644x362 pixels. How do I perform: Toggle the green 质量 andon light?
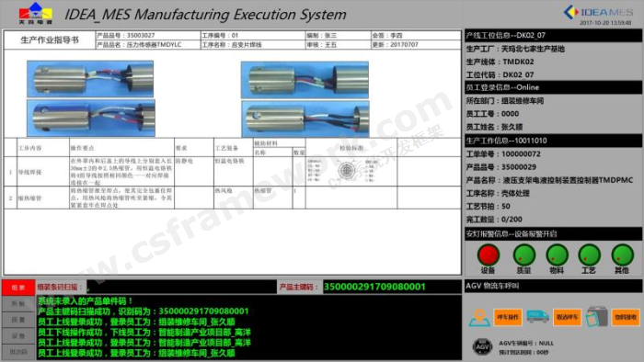pyautogui.click(x=524, y=255)
